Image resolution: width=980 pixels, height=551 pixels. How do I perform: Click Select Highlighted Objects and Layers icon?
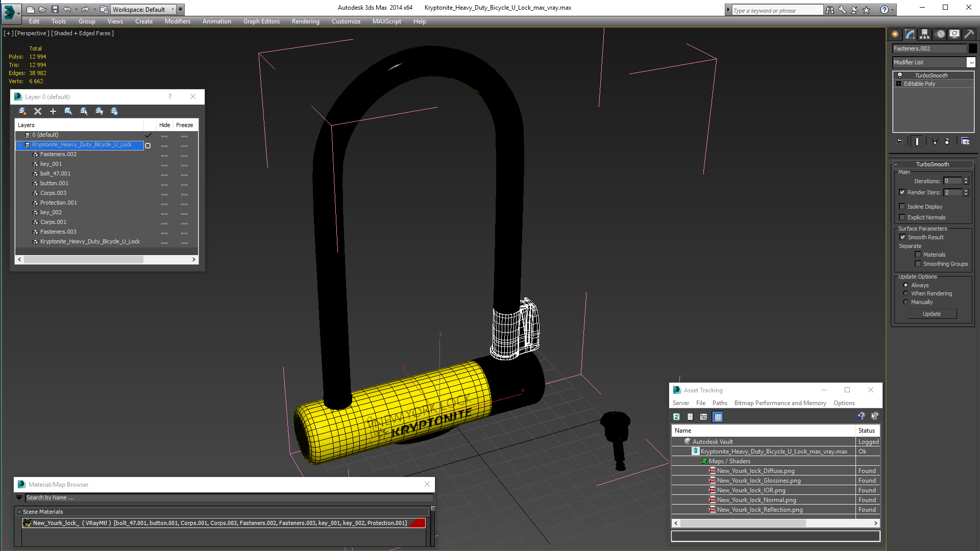[68, 111]
